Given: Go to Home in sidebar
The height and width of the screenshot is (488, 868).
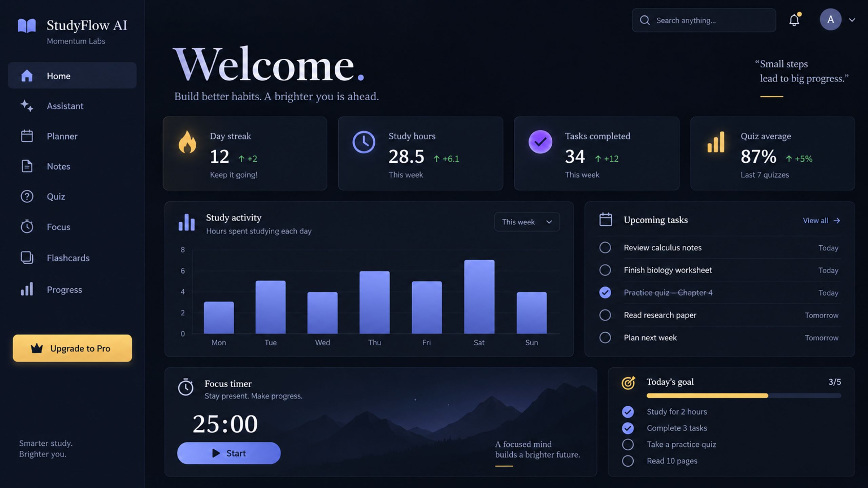Looking at the screenshot, I should 72,76.
